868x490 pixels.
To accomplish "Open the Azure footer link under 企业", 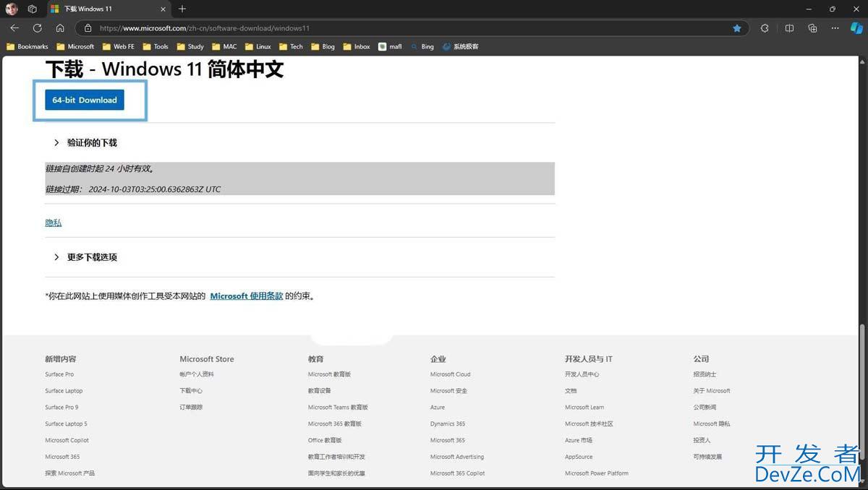I will click(438, 407).
